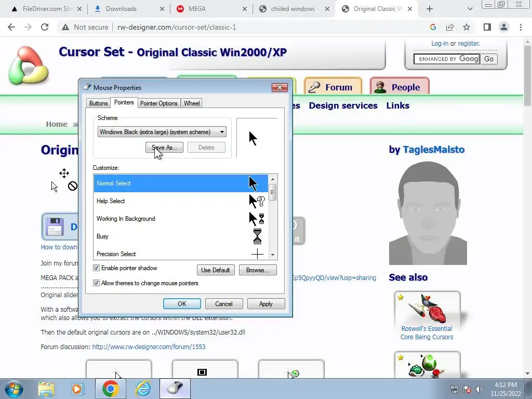Image resolution: width=532 pixels, height=399 pixels.
Task: Open the Windows Start button
Action: coord(14,389)
